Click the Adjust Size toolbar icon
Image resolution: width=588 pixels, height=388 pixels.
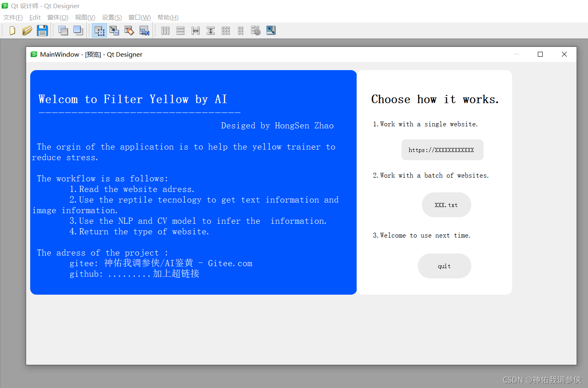coord(271,31)
